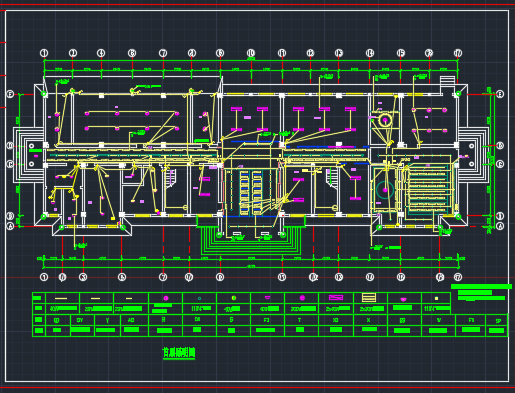Select the small yellow square legend symbol
This screenshot has height=393, width=515.
[x=436, y=298]
